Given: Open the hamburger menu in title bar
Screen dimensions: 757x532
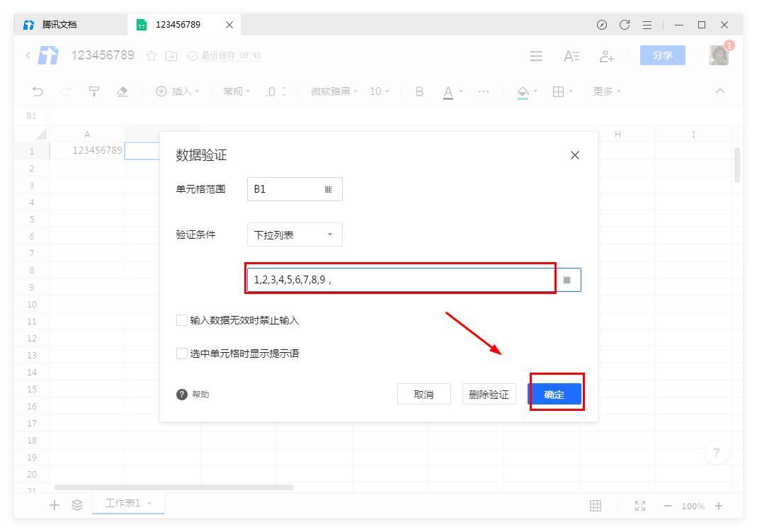Looking at the screenshot, I should tap(647, 25).
